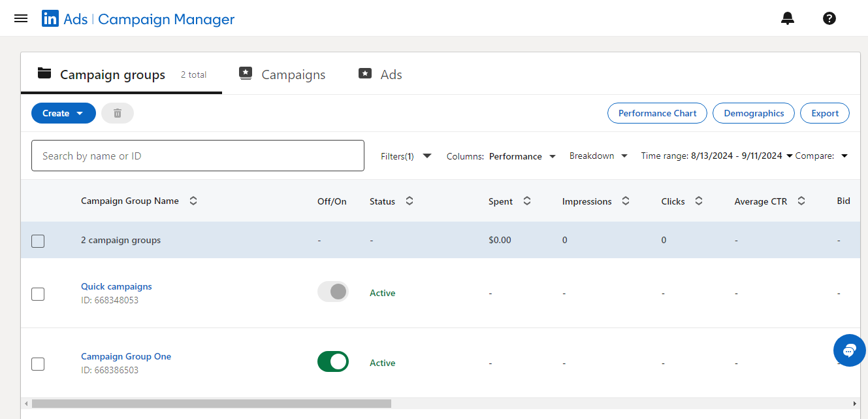Click the trash delete icon
This screenshot has width=868, height=419.
[x=118, y=113]
